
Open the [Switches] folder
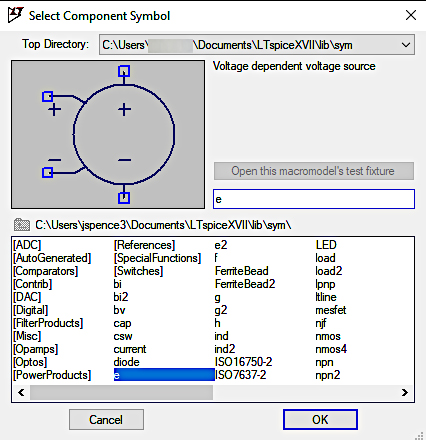point(138,271)
